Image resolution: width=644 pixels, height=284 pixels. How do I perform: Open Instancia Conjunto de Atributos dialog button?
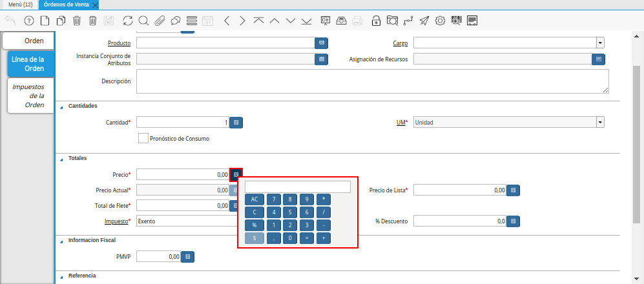(x=322, y=59)
